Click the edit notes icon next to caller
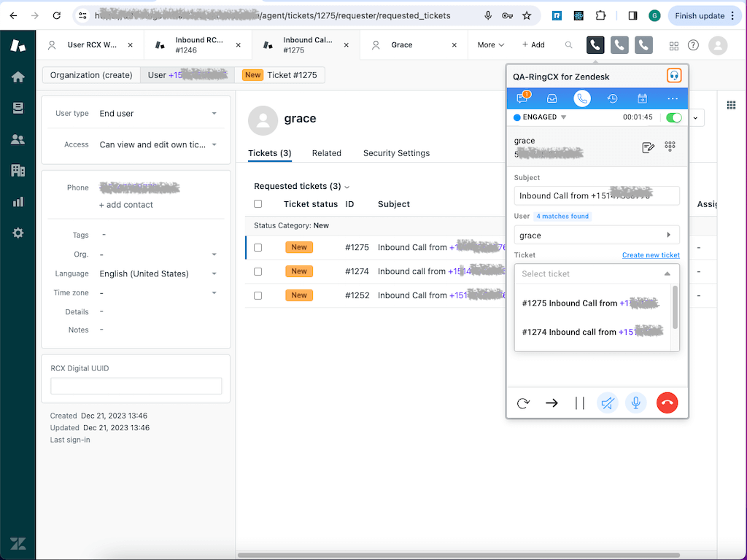Viewport: 747px width, 560px height. coord(648,147)
